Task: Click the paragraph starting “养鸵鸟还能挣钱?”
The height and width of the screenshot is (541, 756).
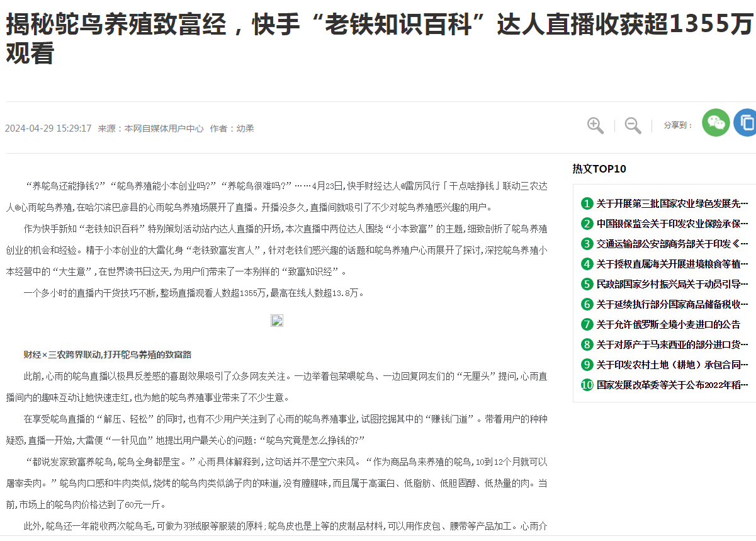Action: (276, 196)
